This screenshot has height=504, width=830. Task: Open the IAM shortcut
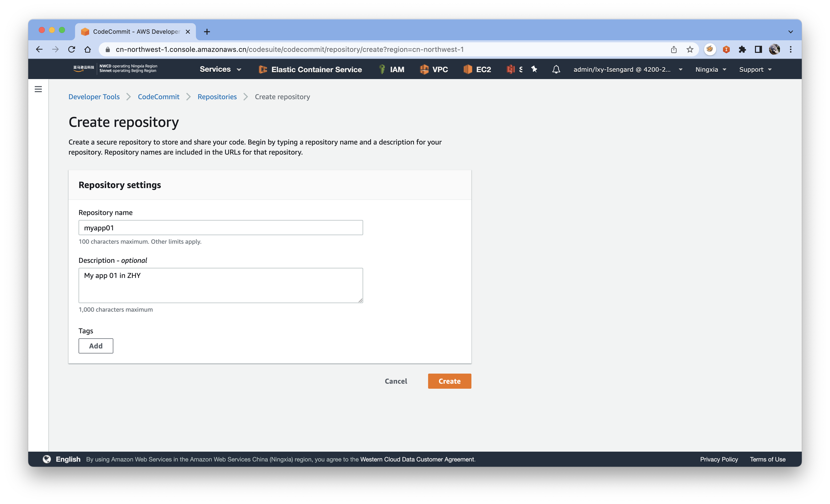[391, 69]
